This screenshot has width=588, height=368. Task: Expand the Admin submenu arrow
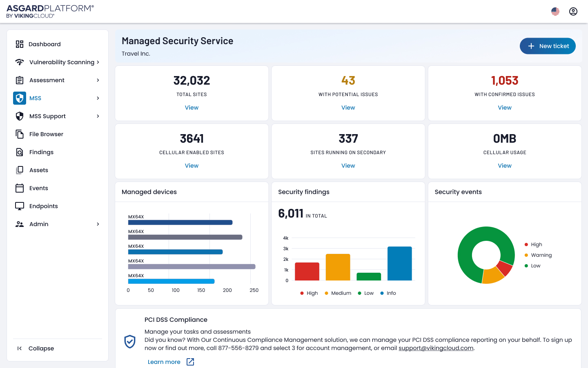98,224
